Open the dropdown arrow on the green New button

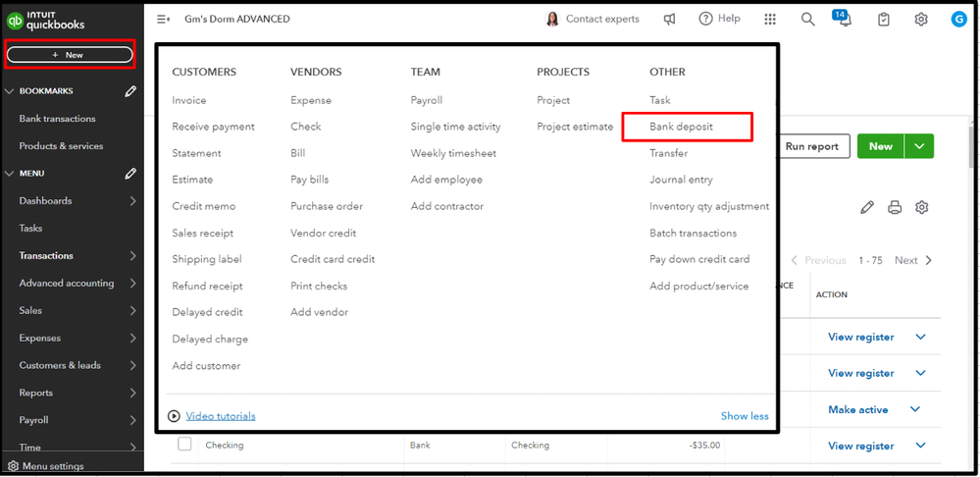[x=919, y=146]
